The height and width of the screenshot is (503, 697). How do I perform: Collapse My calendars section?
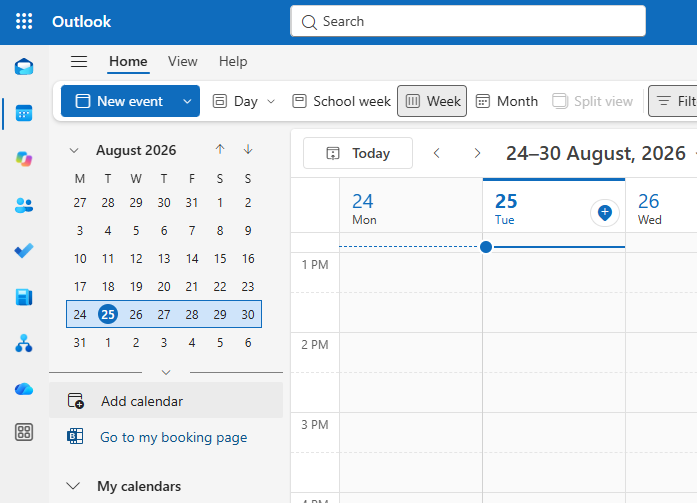click(73, 486)
